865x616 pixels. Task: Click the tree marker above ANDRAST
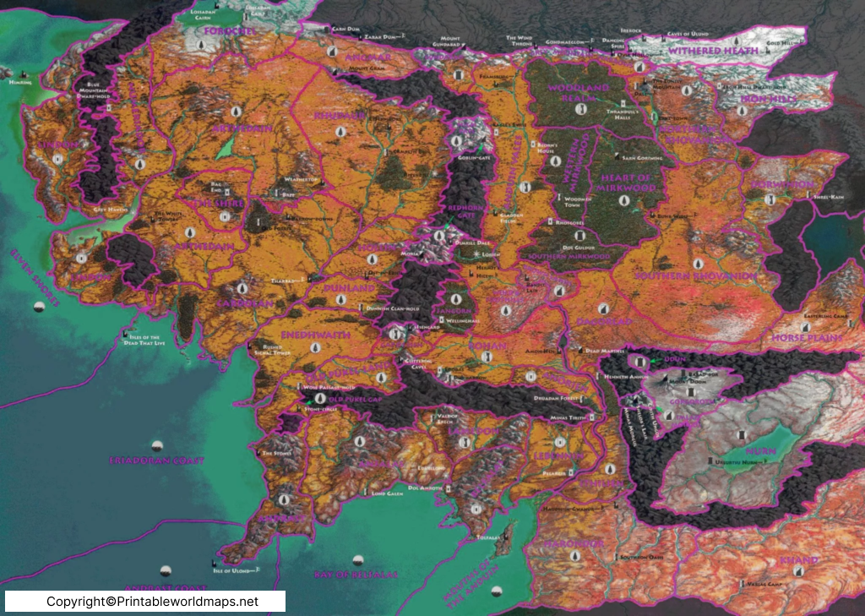tap(284, 500)
